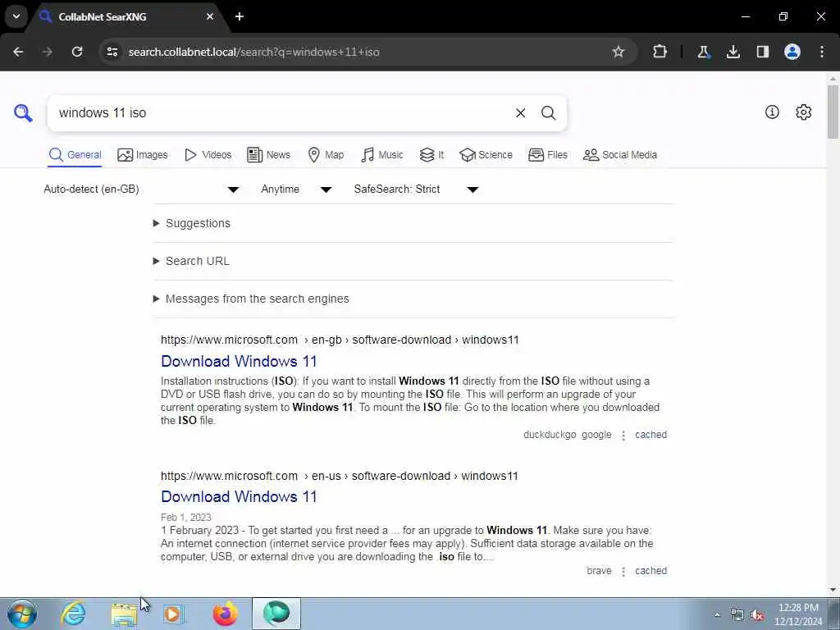Viewport: 840px width, 630px height.
Task: Click the page vertical scrollbar thumb
Action: pyautogui.click(x=833, y=112)
